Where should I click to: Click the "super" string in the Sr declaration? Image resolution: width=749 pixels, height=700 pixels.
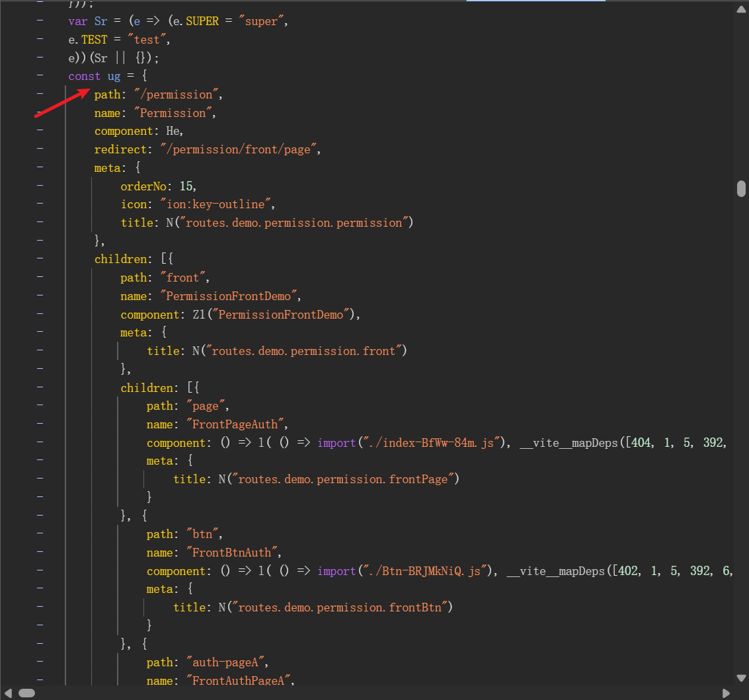pyautogui.click(x=262, y=21)
